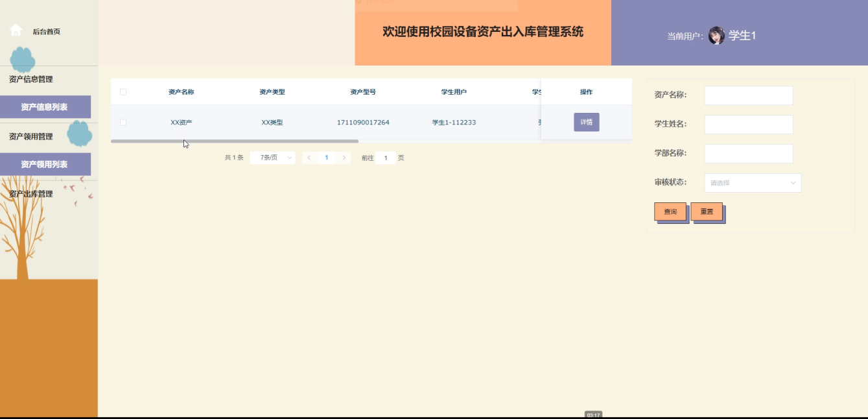Click the 资产型号 column header
Viewport: 868px width, 419px height.
click(x=363, y=92)
